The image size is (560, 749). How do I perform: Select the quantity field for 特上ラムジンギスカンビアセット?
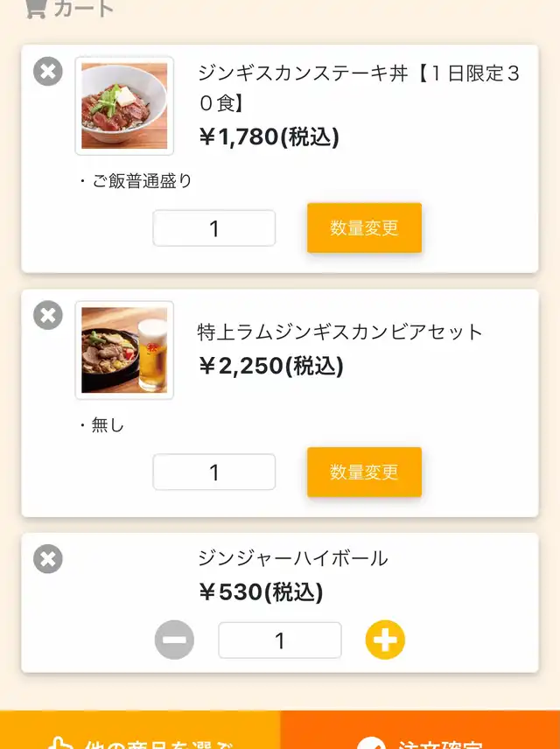[x=214, y=472]
